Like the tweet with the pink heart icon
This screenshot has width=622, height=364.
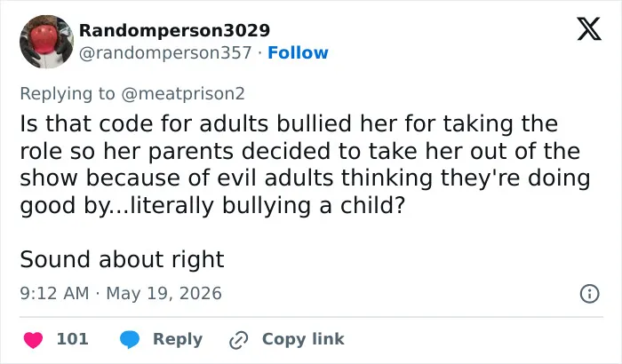tap(34, 340)
